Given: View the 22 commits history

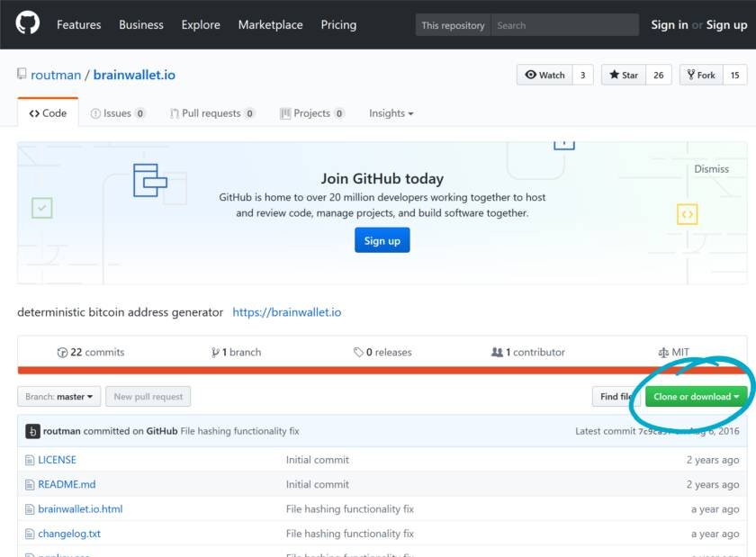Looking at the screenshot, I should (x=91, y=353).
